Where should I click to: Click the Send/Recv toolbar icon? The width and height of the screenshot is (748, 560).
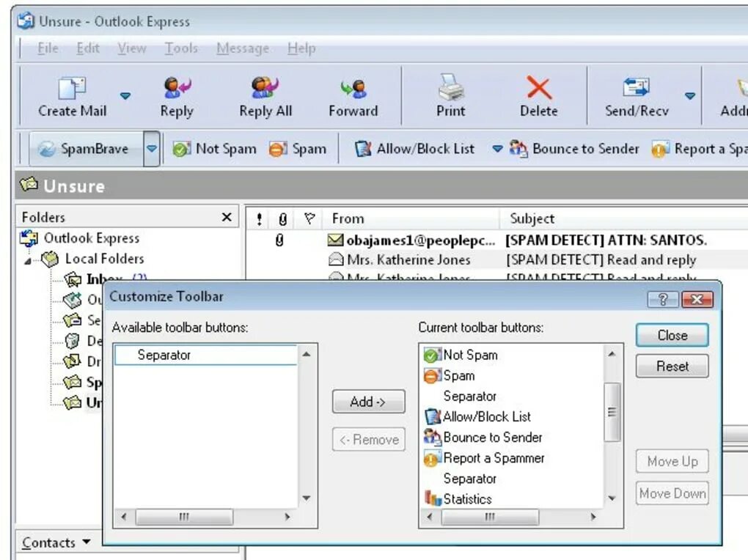coord(637,87)
